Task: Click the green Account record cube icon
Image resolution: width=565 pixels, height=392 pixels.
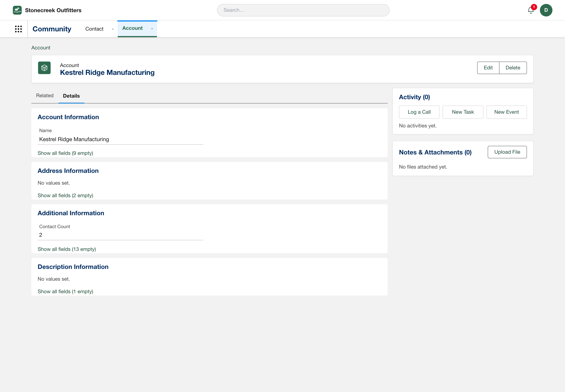Action: pyautogui.click(x=44, y=68)
